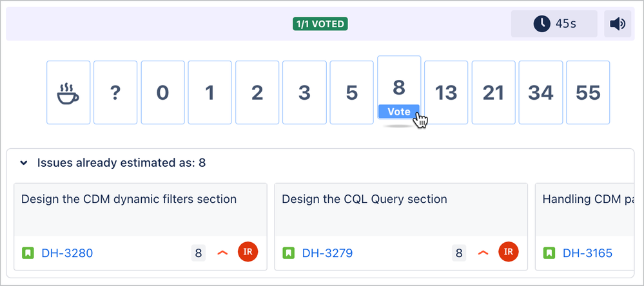Open the DH-3165 issue link
Screen dimensions: 644x286
point(588,253)
